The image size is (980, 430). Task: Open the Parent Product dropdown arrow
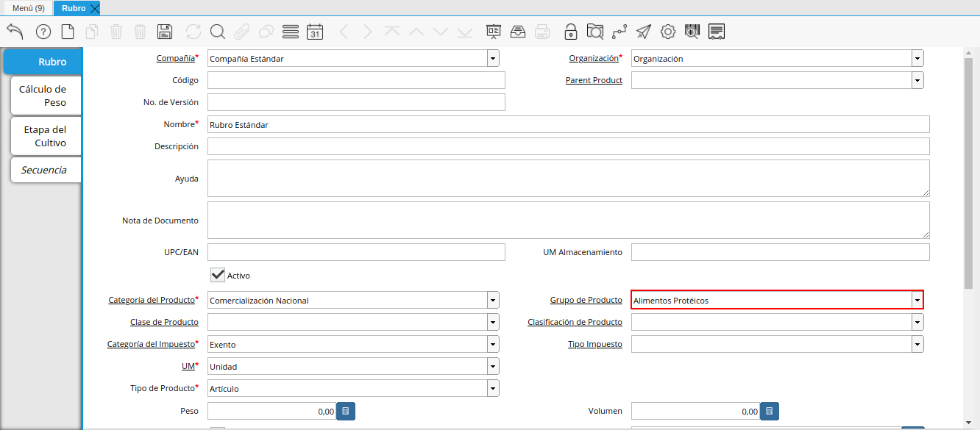coord(917,80)
